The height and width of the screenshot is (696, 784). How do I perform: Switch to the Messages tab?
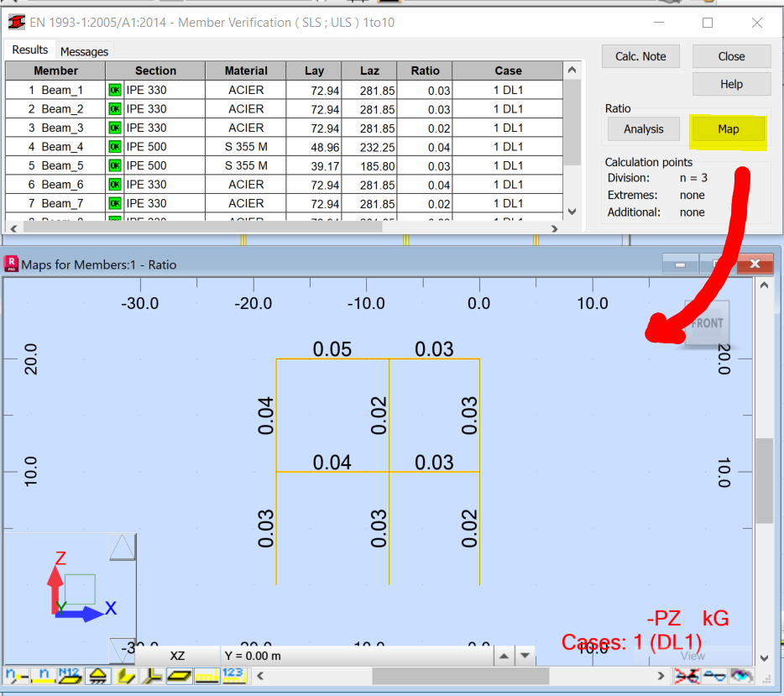click(84, 51)
